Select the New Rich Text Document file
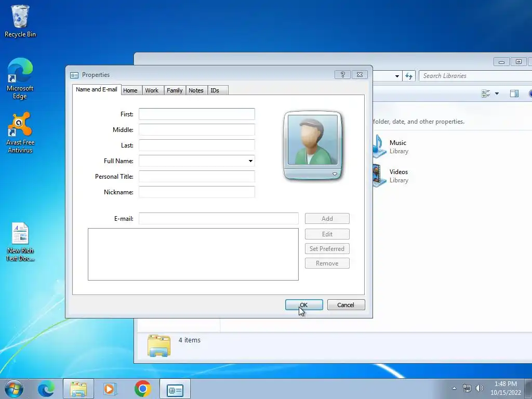This screenshot has width=532, height=399. click(20, 242)
